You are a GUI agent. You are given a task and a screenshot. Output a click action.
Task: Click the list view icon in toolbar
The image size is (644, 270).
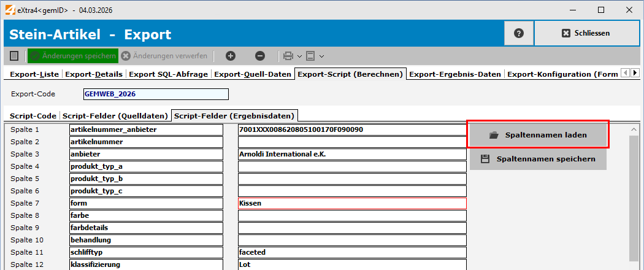[x=14, y=56]
